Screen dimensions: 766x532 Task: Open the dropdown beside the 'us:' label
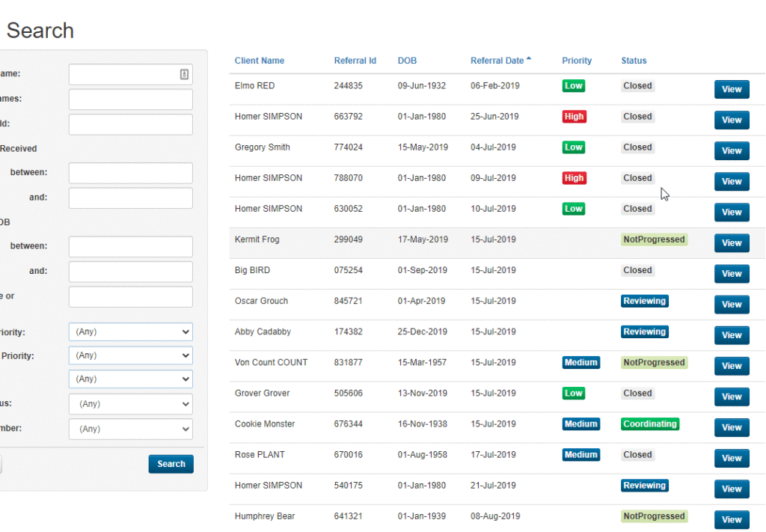coord(130,404)
